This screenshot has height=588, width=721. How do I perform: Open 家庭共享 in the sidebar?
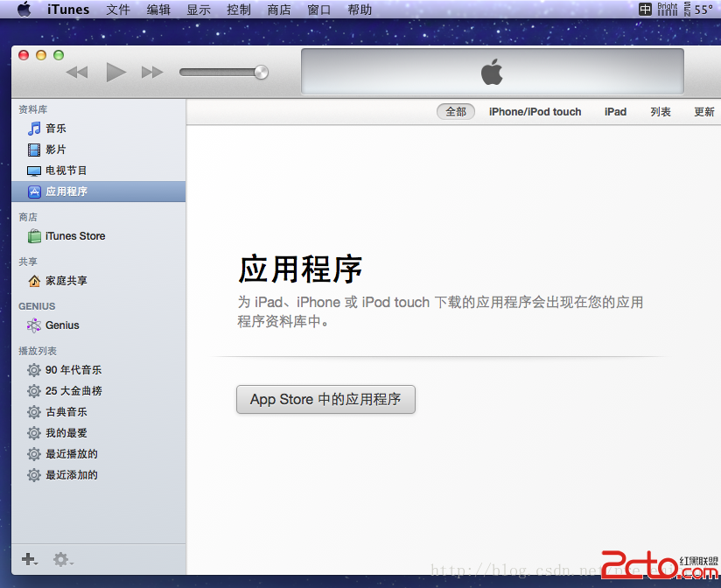coord(98,281)
